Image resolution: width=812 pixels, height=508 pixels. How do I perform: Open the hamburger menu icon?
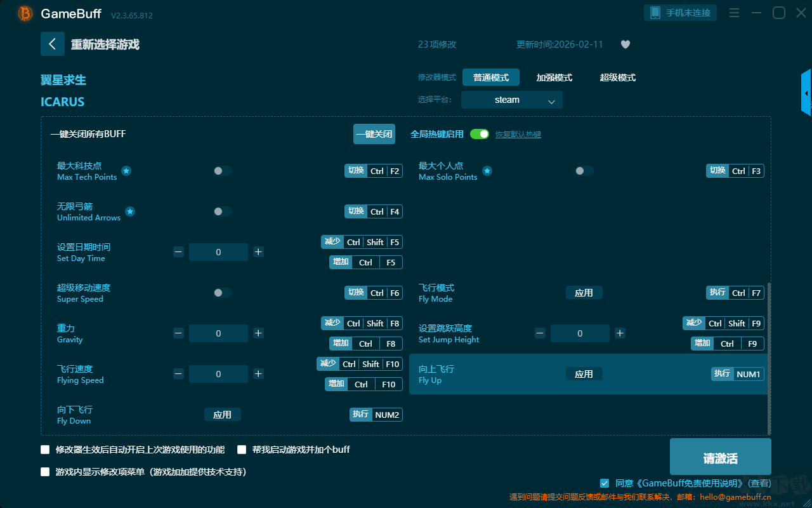[734, 13]
